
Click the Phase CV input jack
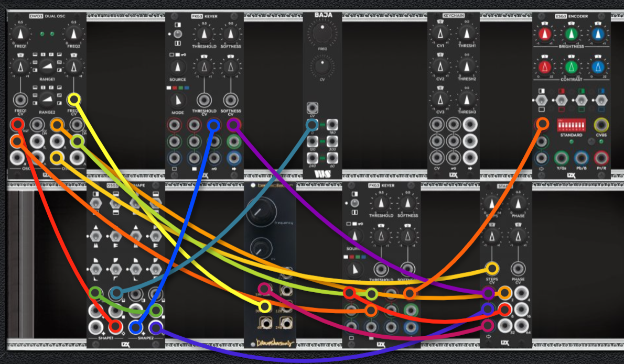pos(518,269)
